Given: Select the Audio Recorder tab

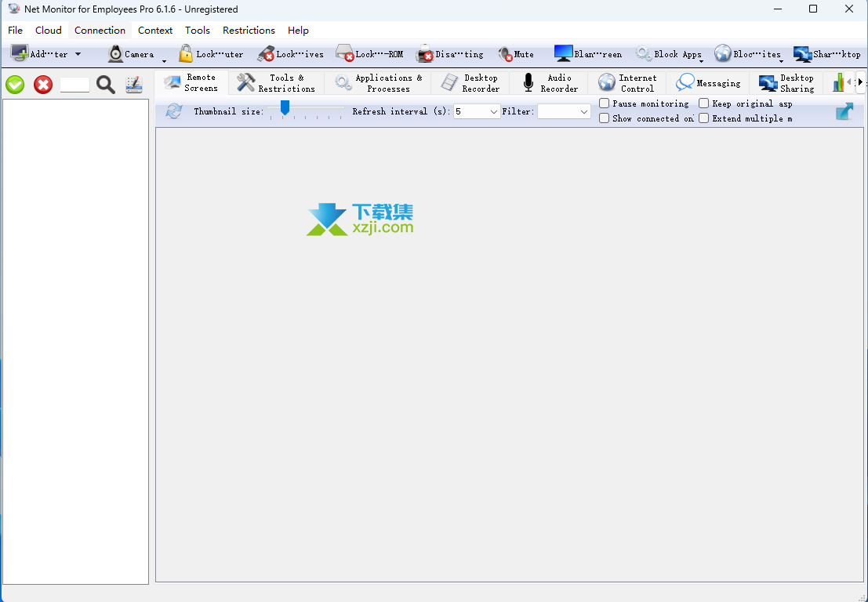Looking at the screenshot, I should coord(549,83).
